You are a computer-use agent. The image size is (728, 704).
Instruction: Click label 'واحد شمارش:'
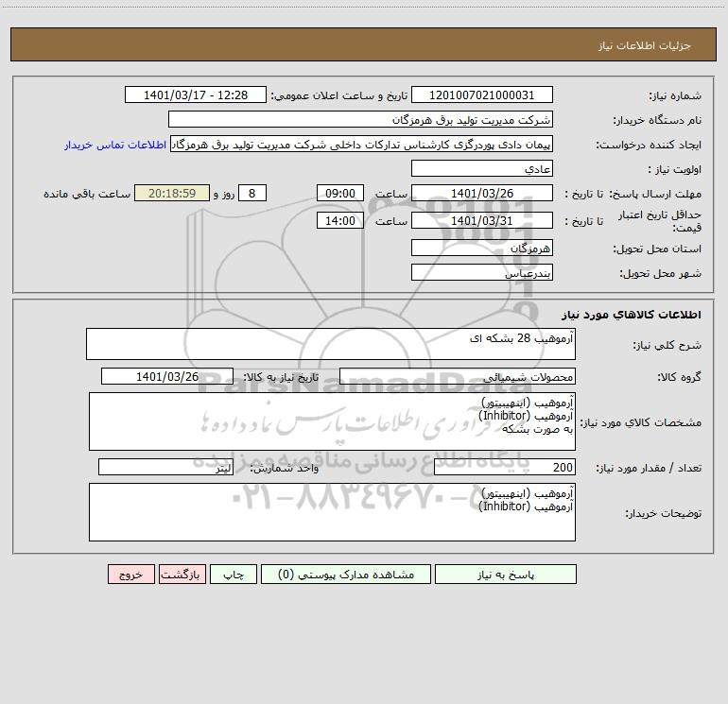285,469
